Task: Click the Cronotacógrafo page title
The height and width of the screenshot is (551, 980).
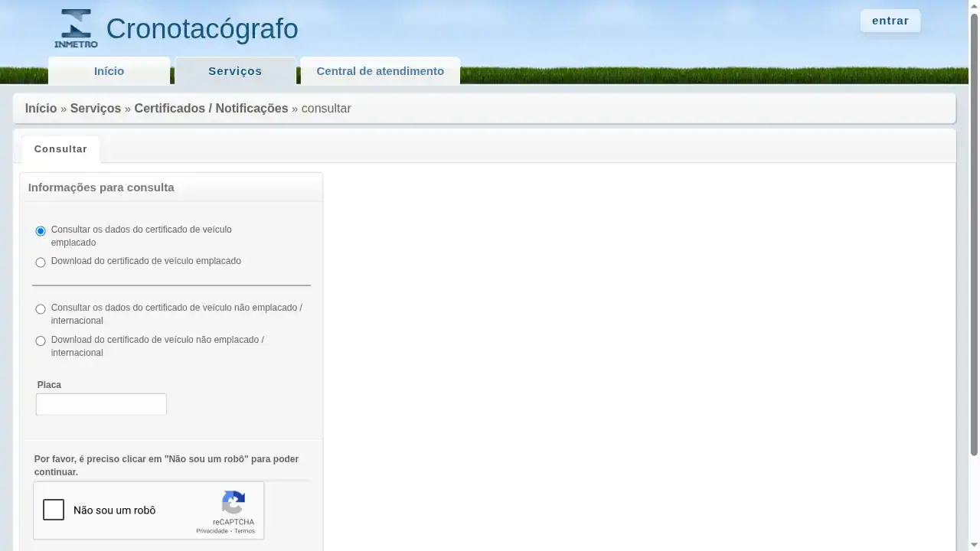Action: point(202,28)
